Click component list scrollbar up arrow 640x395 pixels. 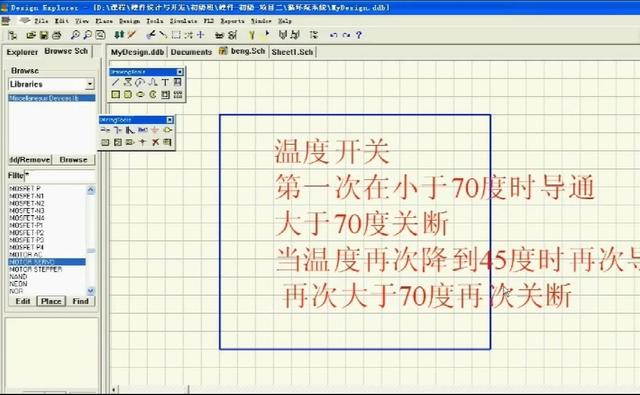pyautogui.click(x=91, y=190)
